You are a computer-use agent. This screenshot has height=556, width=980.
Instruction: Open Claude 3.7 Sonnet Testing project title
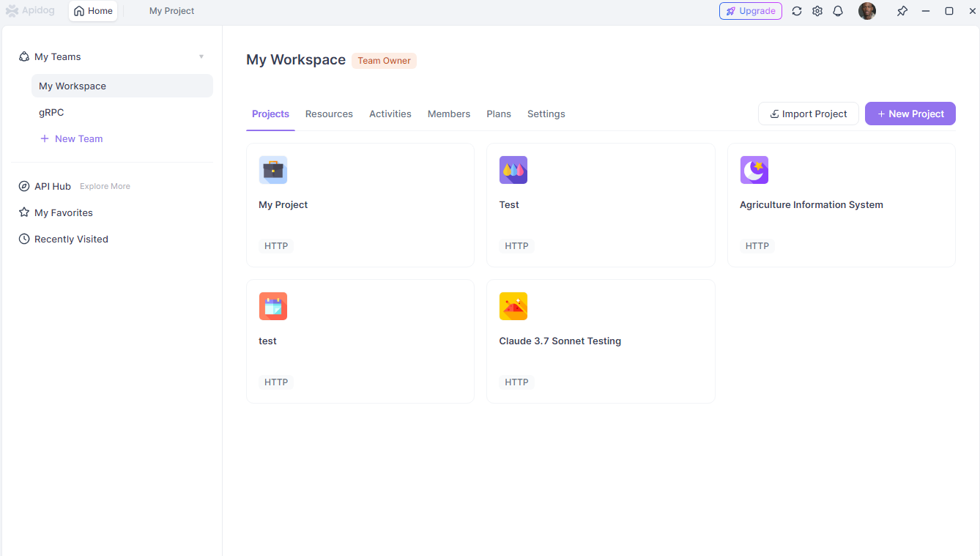pyautogui.click(x=560, y=341)
